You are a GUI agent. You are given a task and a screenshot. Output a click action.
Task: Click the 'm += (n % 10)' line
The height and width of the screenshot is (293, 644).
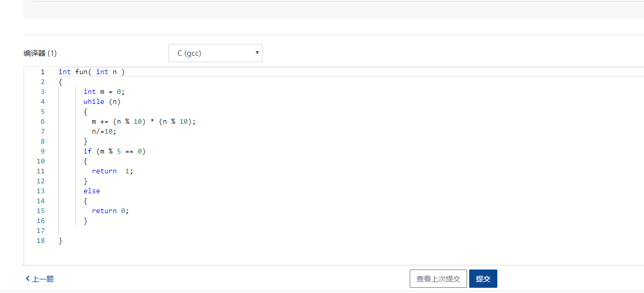tap(144, 122)
